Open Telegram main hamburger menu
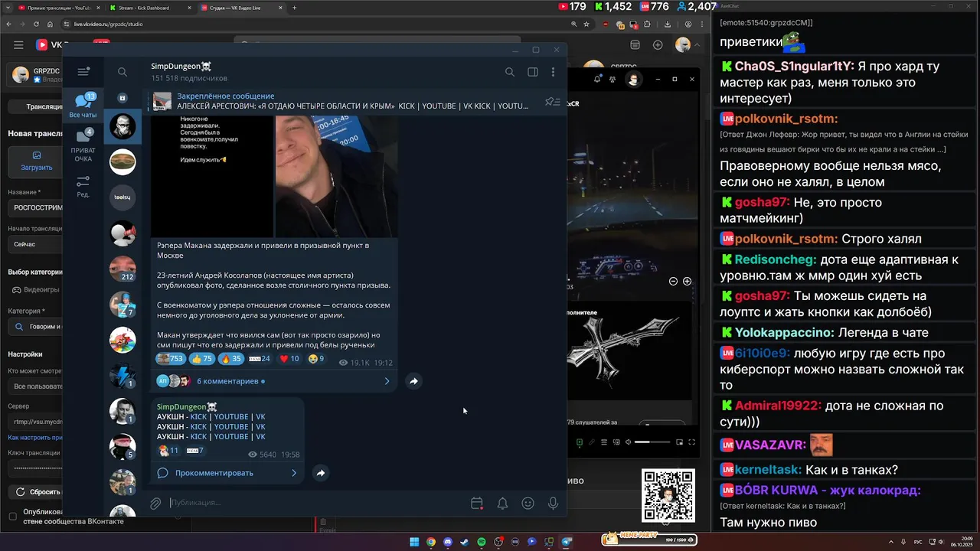Screen dimensions: 980x551 point(83,72)
